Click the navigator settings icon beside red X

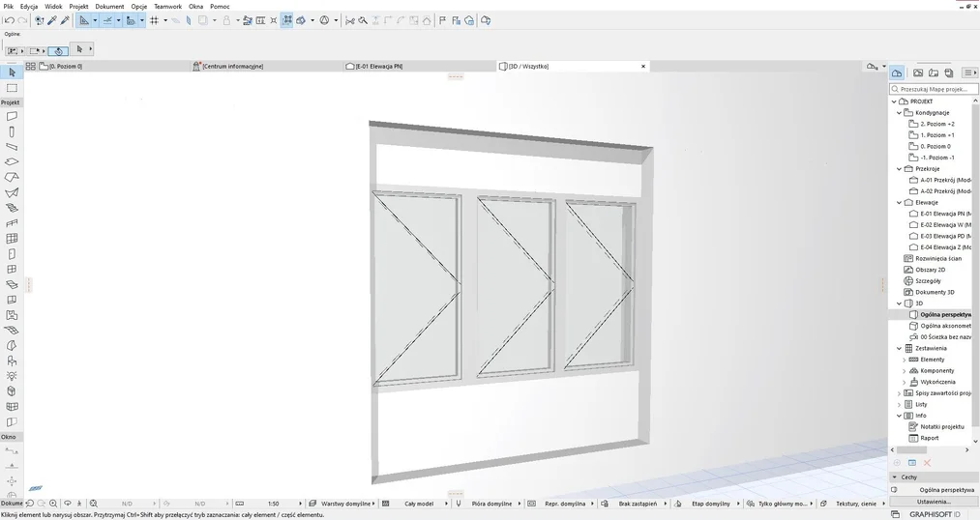[912, 463]
